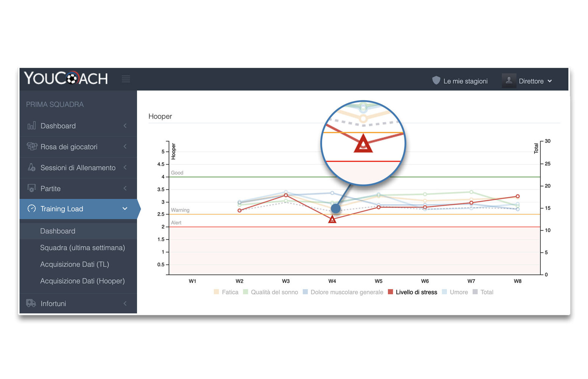Image resolution: width=588 pixels, height=379 pixels.
Task: Click the YouCoach logo
Action: [x=66, y=78]
